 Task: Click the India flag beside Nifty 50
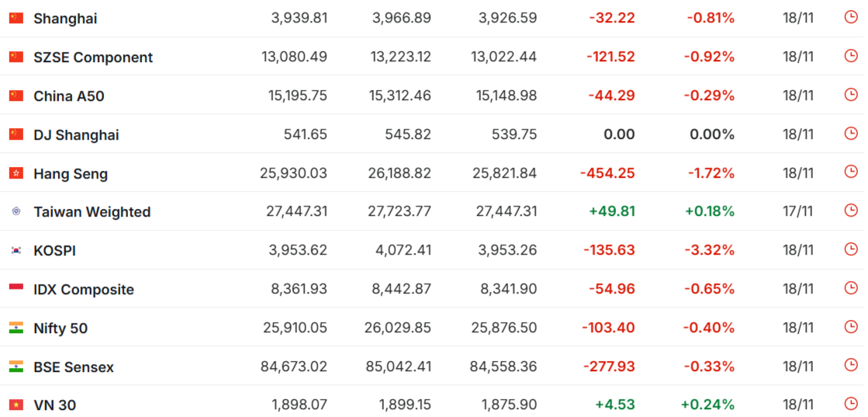(x=16, y=328)
